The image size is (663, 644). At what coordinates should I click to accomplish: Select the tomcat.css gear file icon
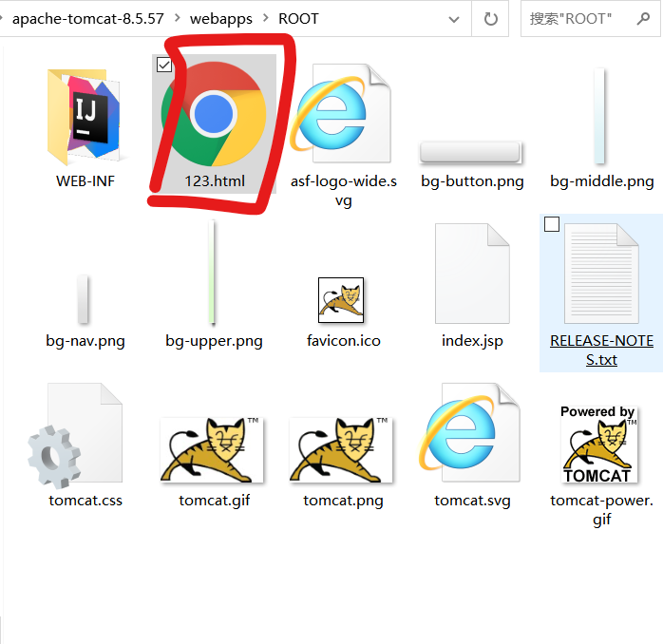click(x=76, y=435)
